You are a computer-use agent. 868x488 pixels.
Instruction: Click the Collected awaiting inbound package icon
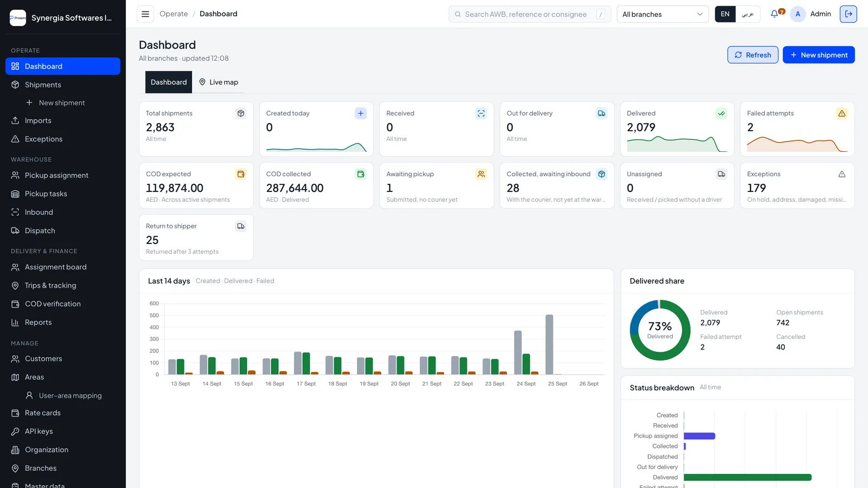pyautogui.click(x=602, y=174)
